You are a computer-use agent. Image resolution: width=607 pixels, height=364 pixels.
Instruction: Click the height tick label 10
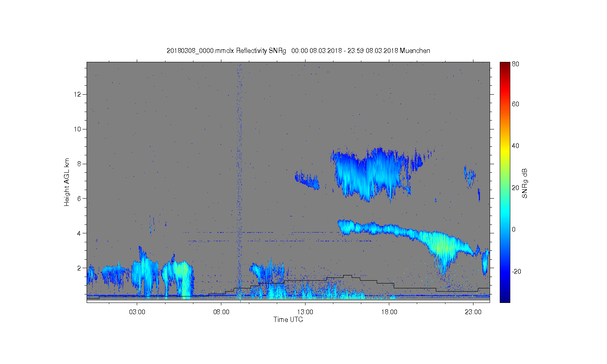78,129
